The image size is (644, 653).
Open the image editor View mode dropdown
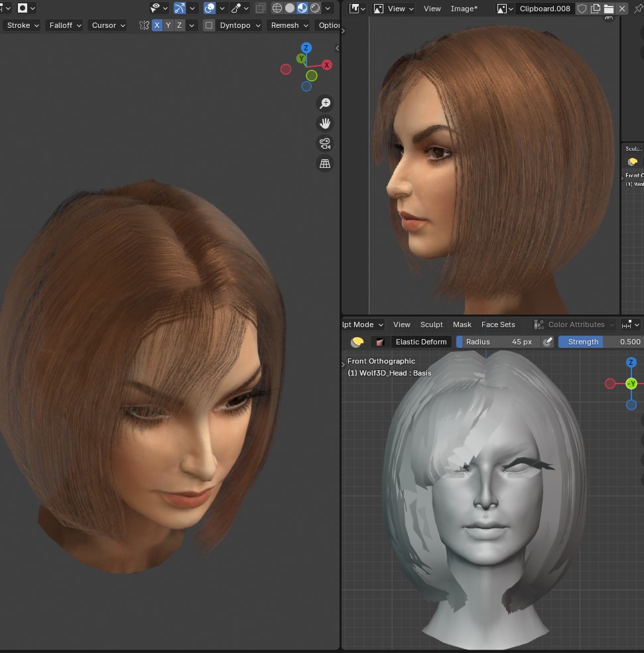[x=394, y=9]
